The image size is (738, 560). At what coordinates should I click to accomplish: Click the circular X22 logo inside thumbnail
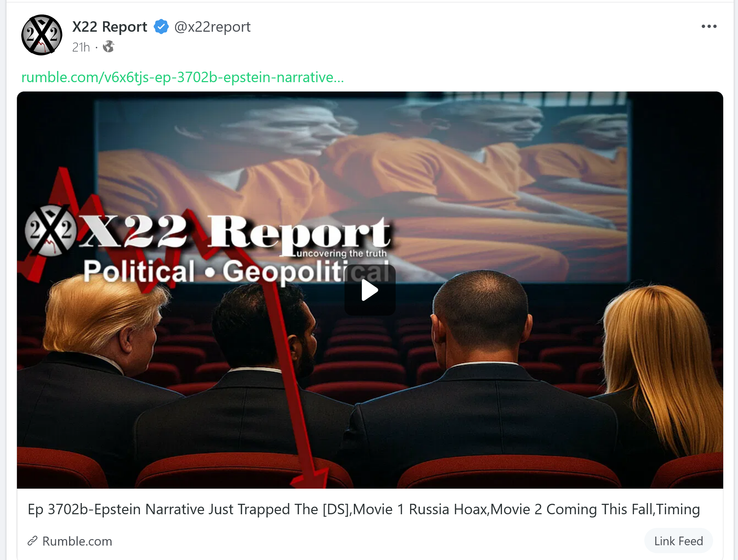(x=51, y=230)
